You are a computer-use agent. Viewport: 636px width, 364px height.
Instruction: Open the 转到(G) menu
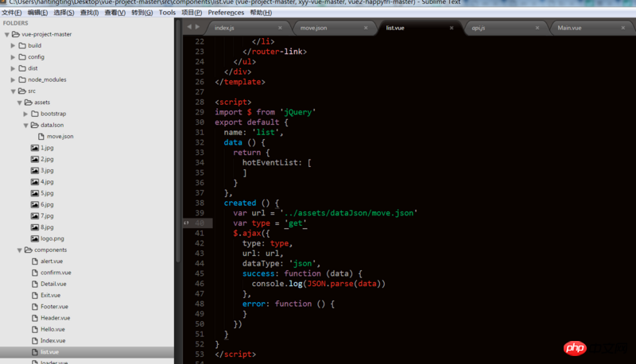click(142, 13)
